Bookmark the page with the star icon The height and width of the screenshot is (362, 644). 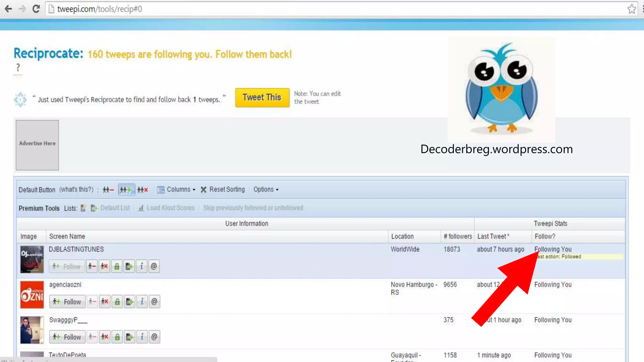[631, 9]
